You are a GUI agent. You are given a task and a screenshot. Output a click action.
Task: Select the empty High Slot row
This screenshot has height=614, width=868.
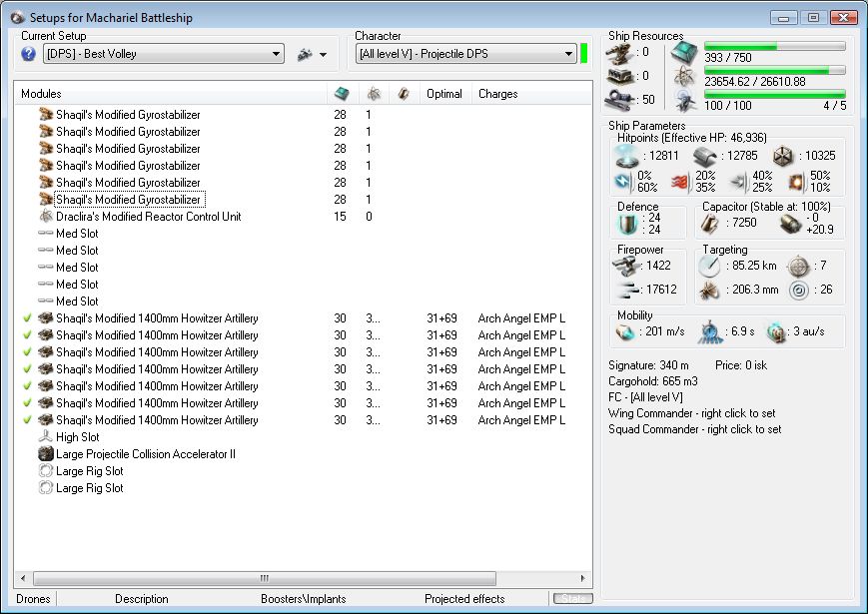pos(78,437)
